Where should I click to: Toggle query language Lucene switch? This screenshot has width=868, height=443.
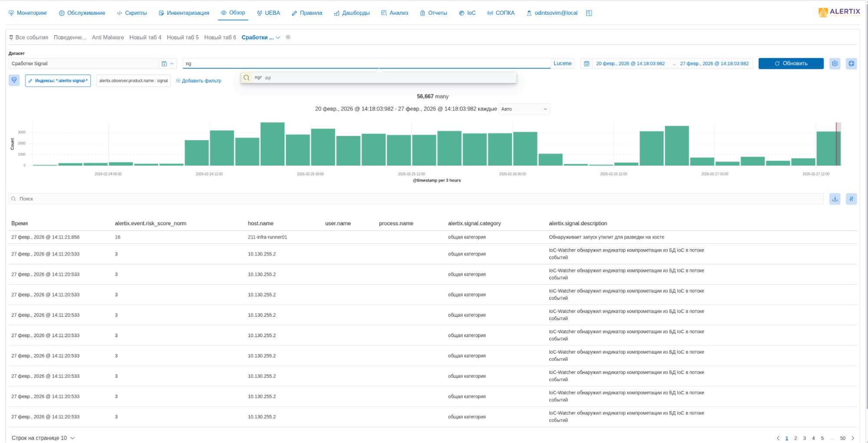point(562,63)
